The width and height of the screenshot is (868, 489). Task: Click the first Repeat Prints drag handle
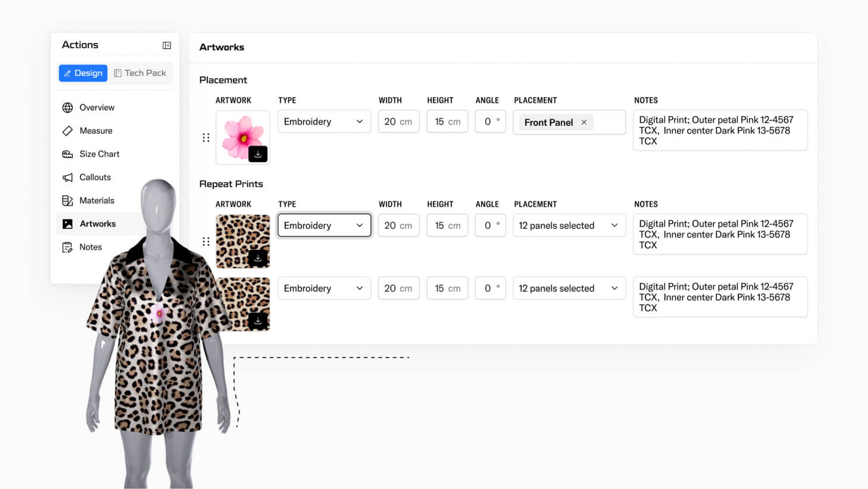coord(206,242)
